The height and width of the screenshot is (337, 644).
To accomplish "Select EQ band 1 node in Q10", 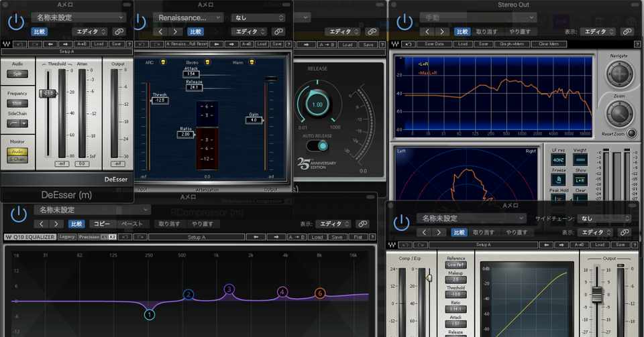I will pyautogui.click(x=150, y=314).
